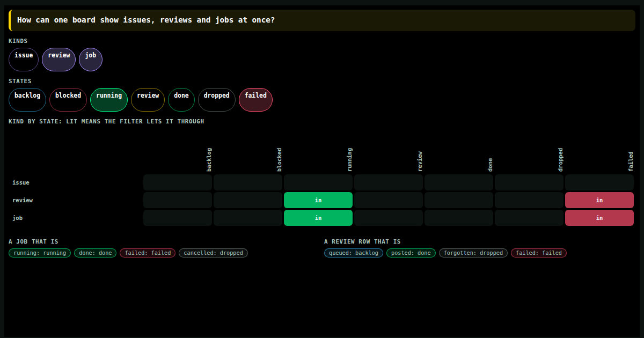This screenshot has height=338, width=644.
Task: Select the issue row review-column cell
Action: coord(389,182)
